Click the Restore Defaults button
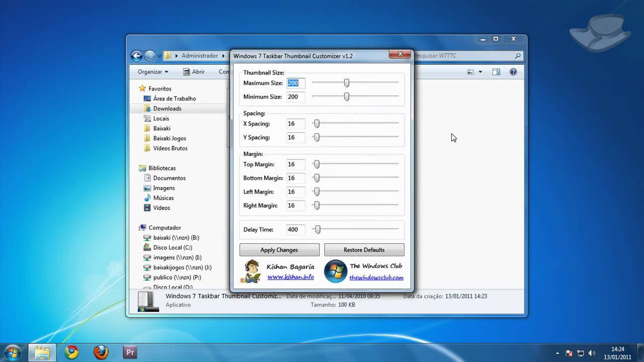This screenshot has height=362, width=644. pos(364,250)
